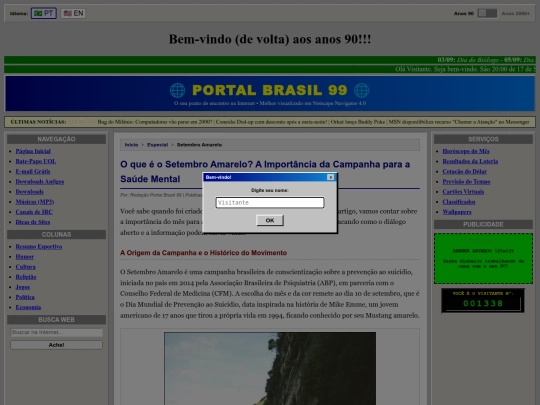
Task: Open Músicas (MP3) link
Action: [35, 202]
